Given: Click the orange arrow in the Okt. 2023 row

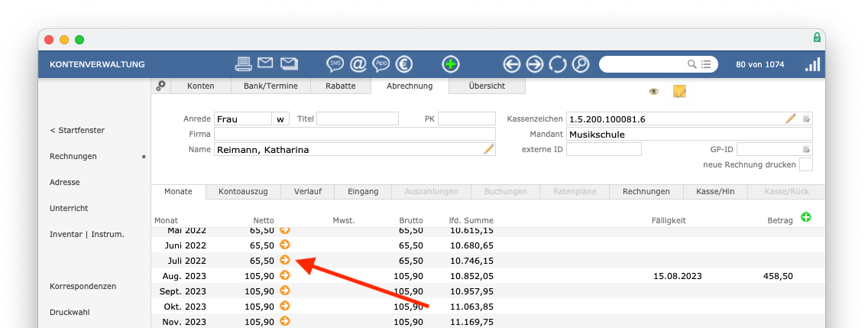Looking at the screenshot, I should tap(285, 305).
